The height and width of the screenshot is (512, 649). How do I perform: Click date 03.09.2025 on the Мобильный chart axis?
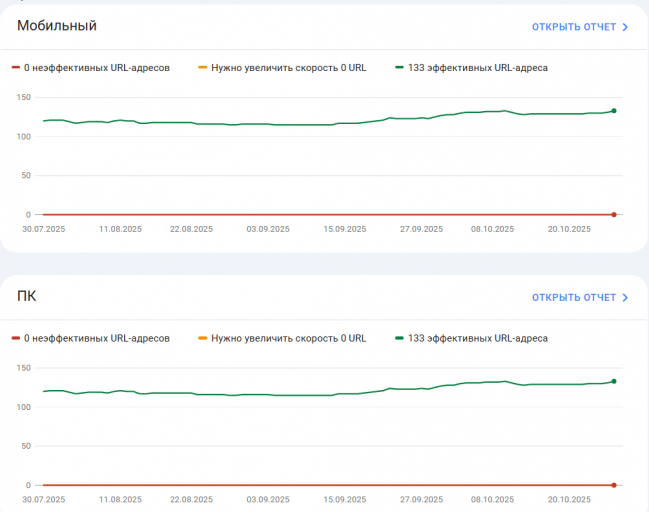click(x=268, y=229)
